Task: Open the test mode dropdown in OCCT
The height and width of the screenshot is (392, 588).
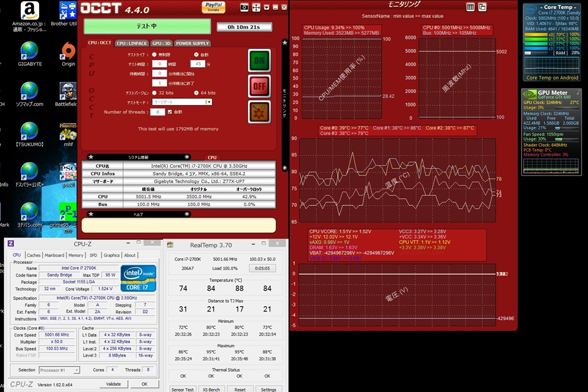Action: click(209, 102)
